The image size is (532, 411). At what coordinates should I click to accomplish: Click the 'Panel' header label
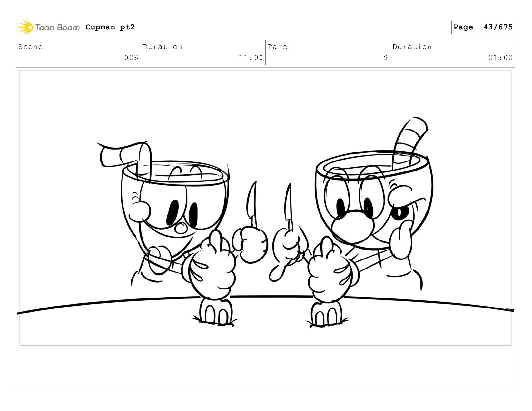click(x=280, y=47)
